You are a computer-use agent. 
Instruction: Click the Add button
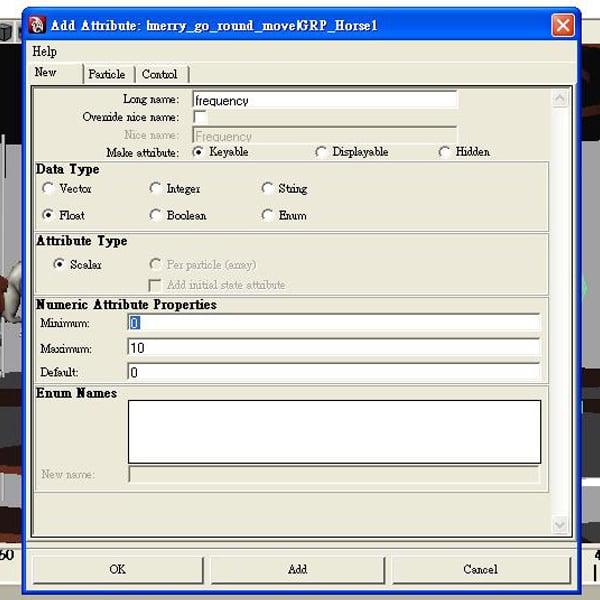pos(298,569)
